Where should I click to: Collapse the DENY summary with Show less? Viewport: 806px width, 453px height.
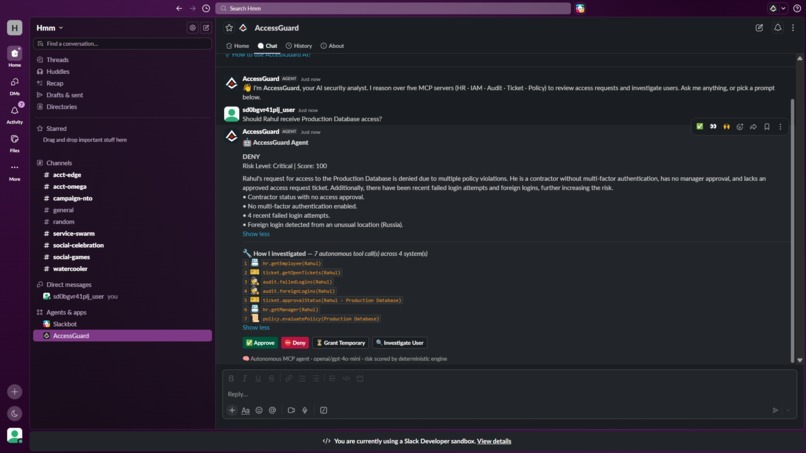tap(256, 234)
